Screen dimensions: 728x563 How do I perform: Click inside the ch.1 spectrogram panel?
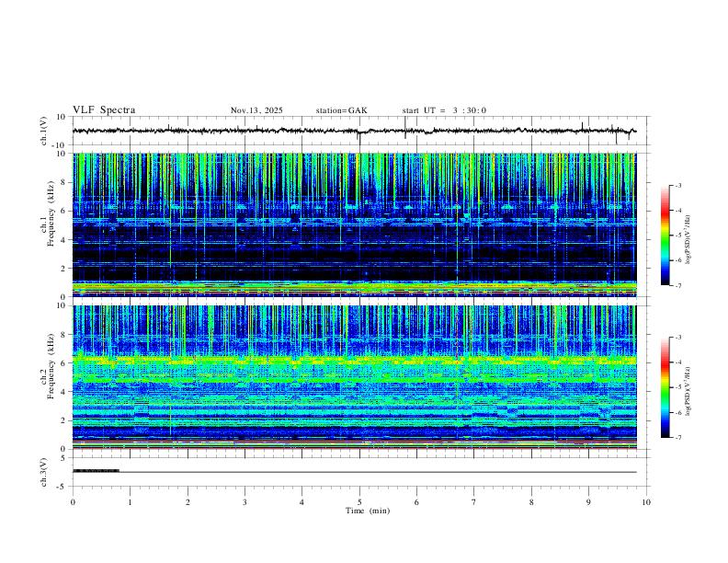355,224
